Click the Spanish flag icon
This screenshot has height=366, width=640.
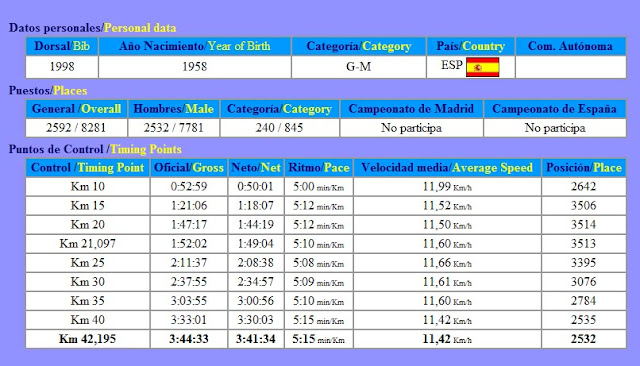pos(482,67)
